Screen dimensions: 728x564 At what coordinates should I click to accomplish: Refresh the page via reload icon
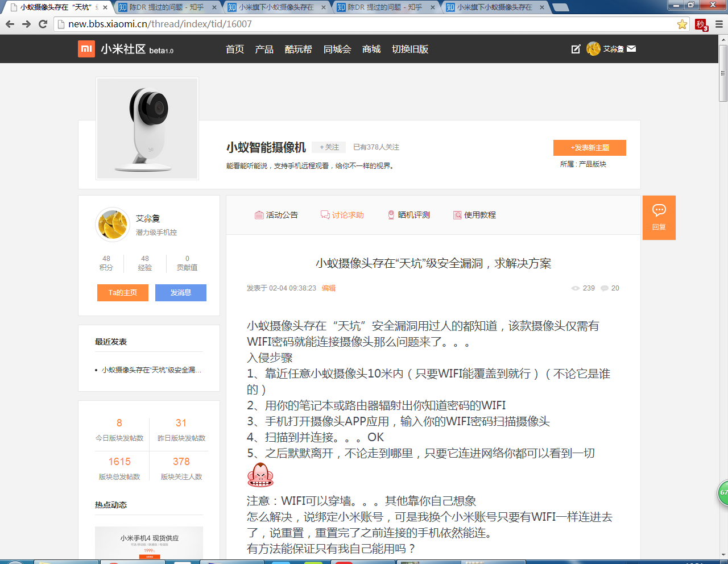pyautogui.click(x=42, y=25)
